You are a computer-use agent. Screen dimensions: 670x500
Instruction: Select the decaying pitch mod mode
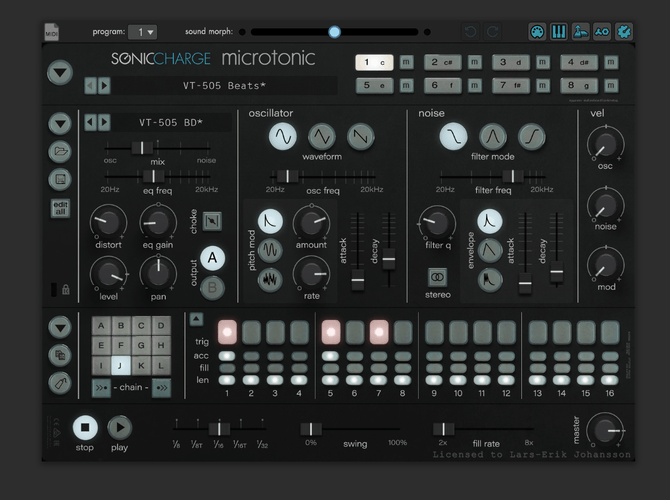pos(270,221)
